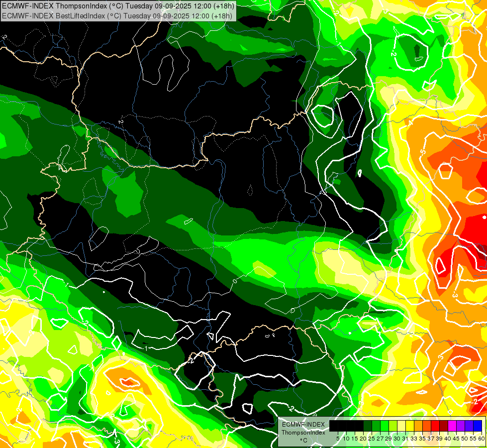Click the legend tick value '15'
Screen dimensions: 487x448
point(355,439)
